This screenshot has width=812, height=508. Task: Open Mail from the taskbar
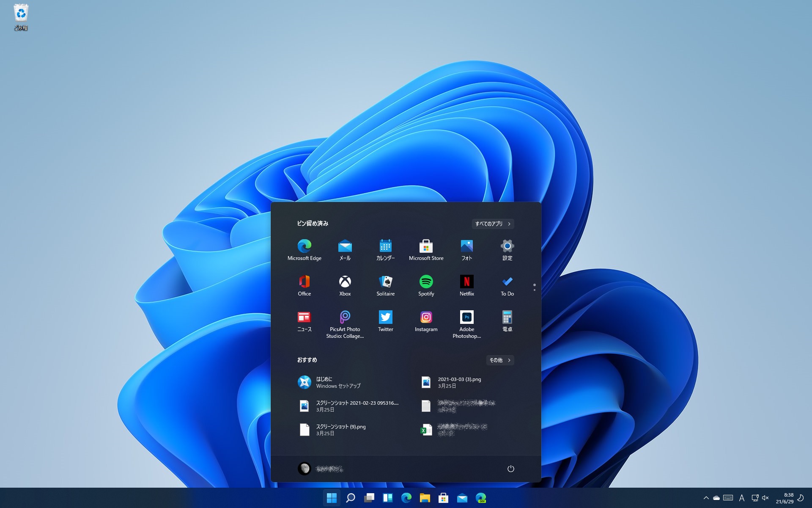click(462, 498)
